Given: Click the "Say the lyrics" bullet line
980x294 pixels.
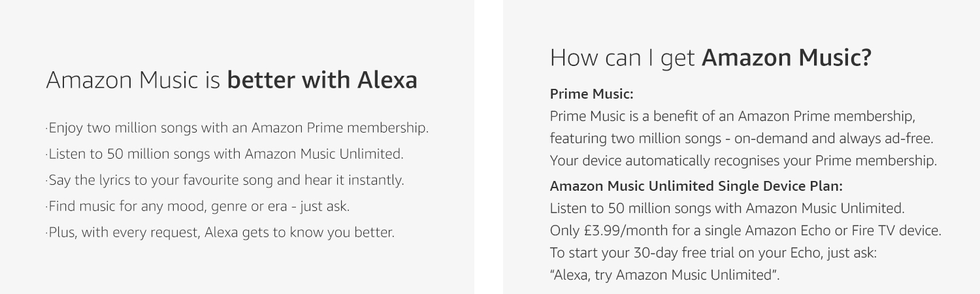Looking at the screenshot, I should pos(225,180).
